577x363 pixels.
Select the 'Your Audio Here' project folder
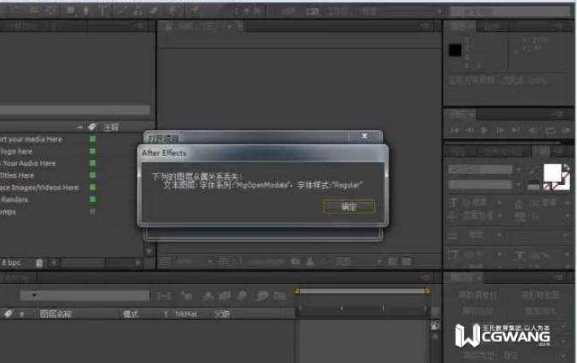pyautogui.click(x=28, y=163)
